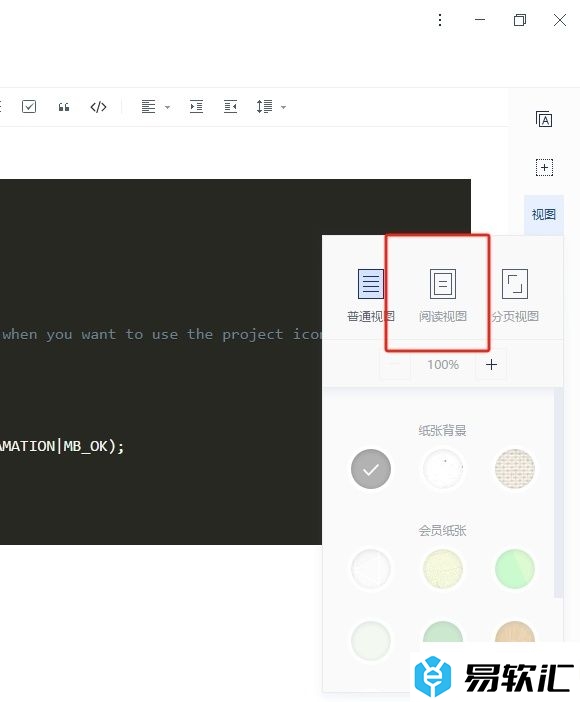The image size is (580, 702).
Task: Insert a code block
Action: [98, 107]
